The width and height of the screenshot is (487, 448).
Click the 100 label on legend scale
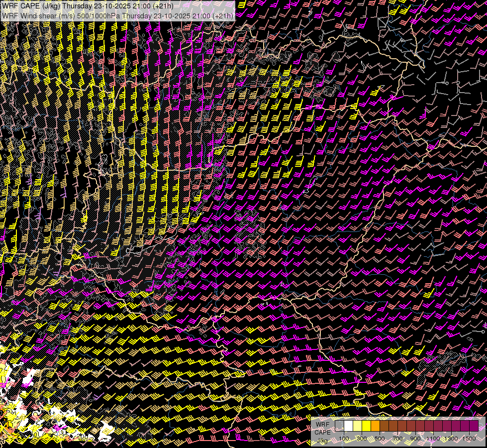coord(344,438)
